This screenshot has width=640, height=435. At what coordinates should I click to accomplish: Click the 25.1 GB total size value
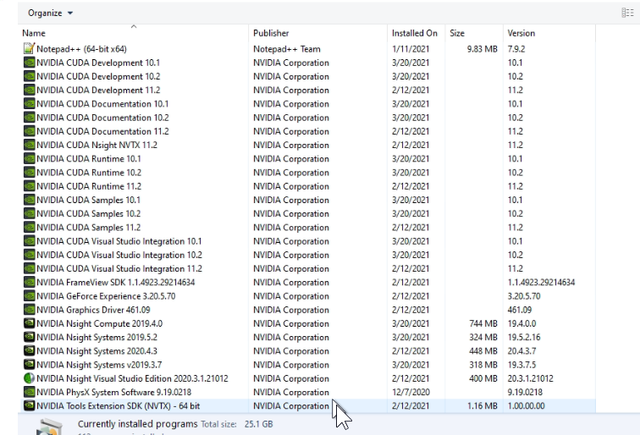(x=259, y=424)
